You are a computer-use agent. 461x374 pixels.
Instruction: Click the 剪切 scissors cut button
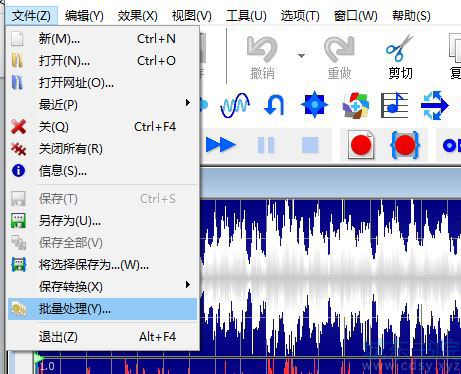click(400, 57)
